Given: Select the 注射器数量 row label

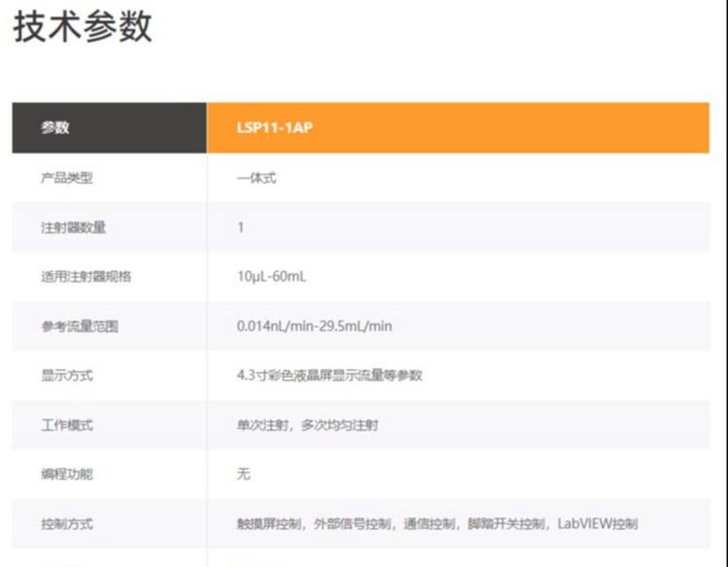Looking at the screenshot, I should [x=73, y=227].
